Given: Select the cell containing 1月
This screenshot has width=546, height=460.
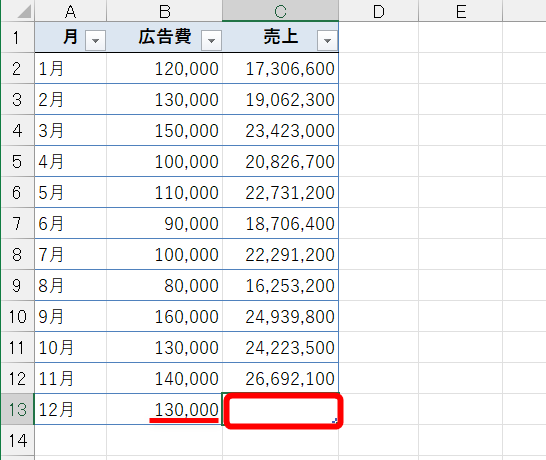Looking at the screenshot, I should coord(71,68).
